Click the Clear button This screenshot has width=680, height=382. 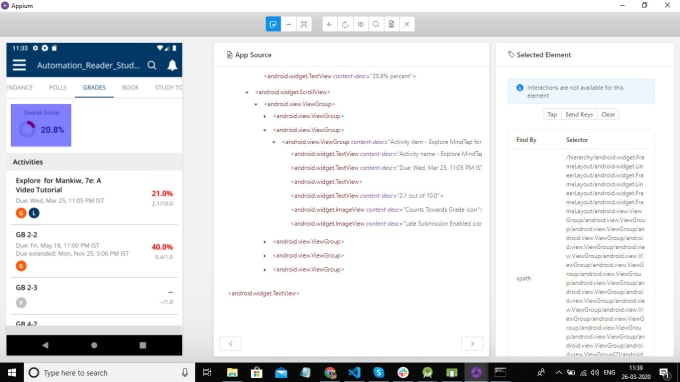click(608, 114)
